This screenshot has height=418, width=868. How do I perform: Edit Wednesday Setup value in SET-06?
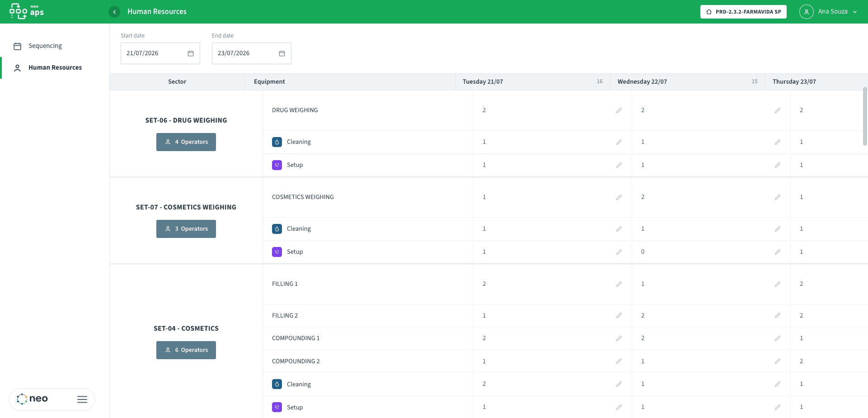pyautogui.click(x=778, y=165)
